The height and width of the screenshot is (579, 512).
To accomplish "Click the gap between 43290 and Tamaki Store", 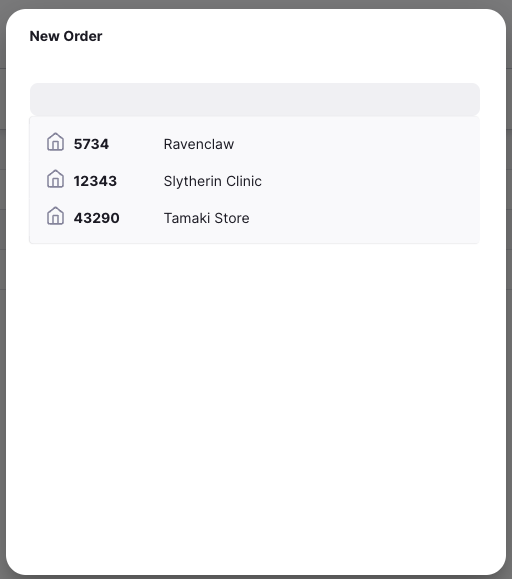I will 141,218.
